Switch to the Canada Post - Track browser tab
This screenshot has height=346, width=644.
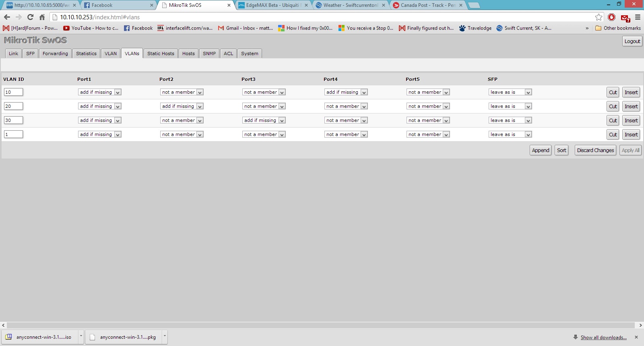[x=427, y=5]
